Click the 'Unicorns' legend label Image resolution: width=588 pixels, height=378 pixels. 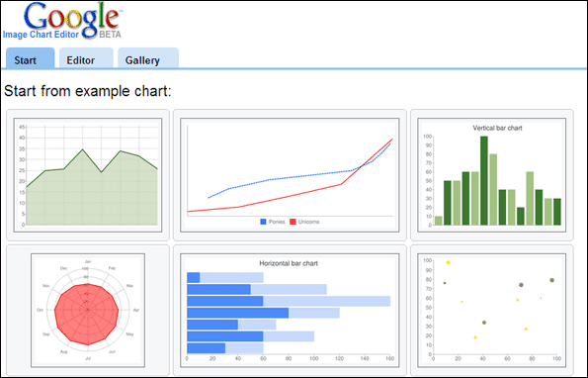(308, 222)
